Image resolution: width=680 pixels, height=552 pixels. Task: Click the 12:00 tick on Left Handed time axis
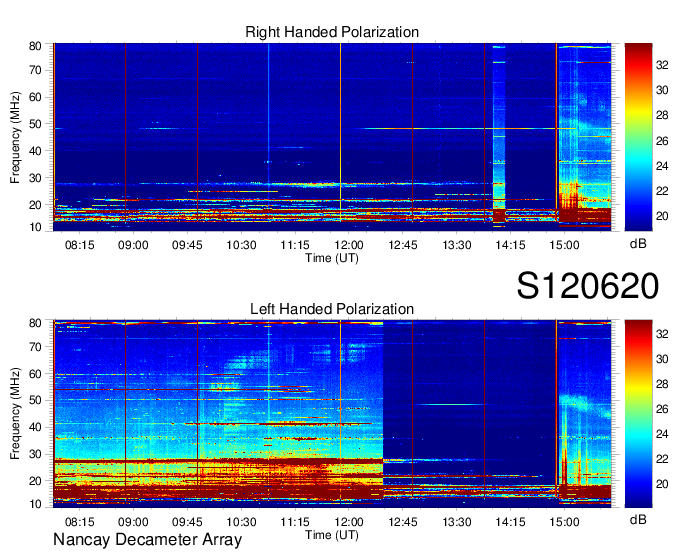pos(349,522)
